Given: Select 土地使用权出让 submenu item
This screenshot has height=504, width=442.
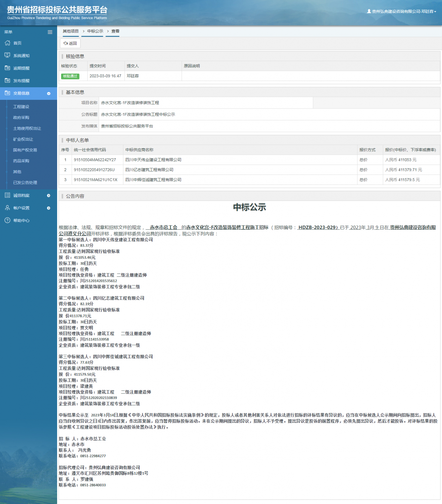Looking at the screenshot, I should pos(27,128).
